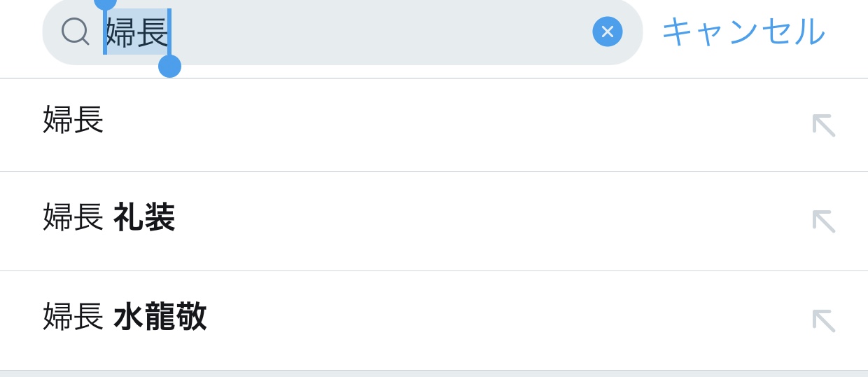The width and height of the screenshot is (868, 377).
Task: Tap the end selection handle below 婦長
Action: [169, 66]
